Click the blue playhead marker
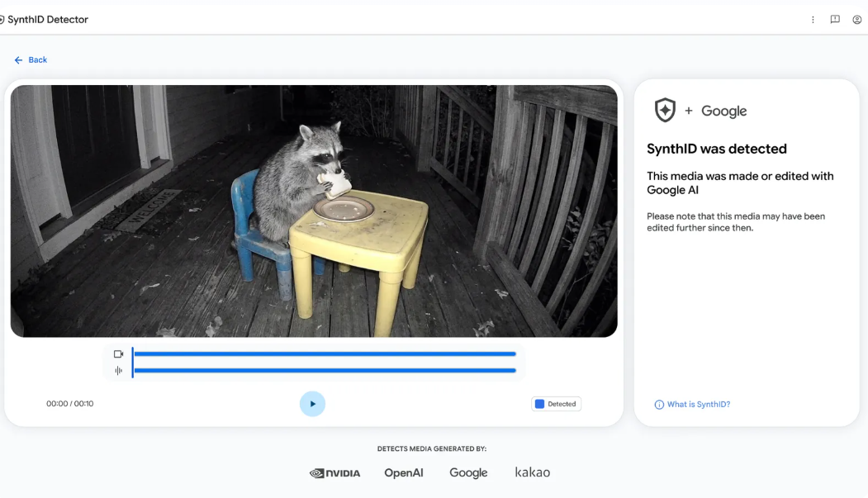Viewport: 868px width, 498px height. point(132,363)
